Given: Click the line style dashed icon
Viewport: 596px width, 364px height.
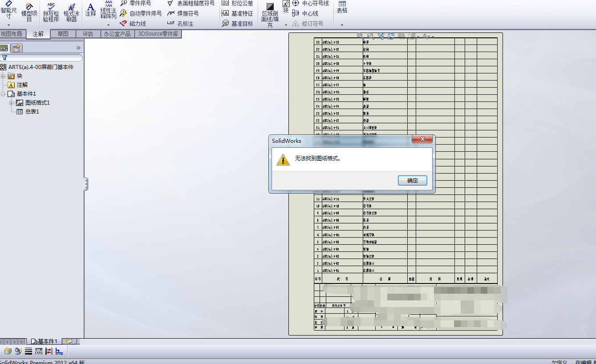Looking at the screenshot, I should [x=39, y=351].
